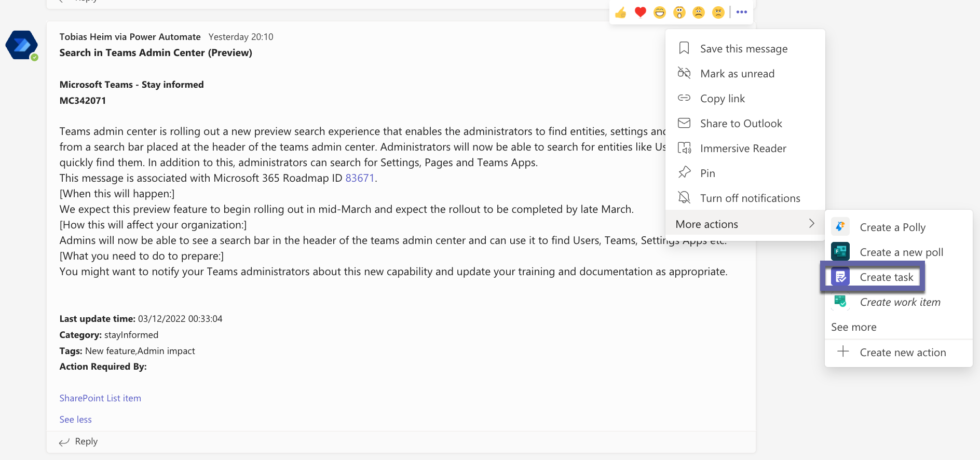Click the Tags New feature,Admin impact line

pyautogui.click(x=127, y=350)
